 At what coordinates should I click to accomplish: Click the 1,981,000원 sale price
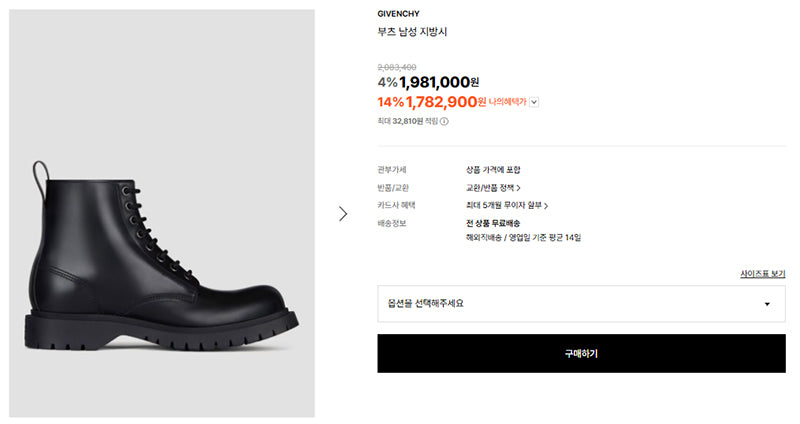coord(439,82)
